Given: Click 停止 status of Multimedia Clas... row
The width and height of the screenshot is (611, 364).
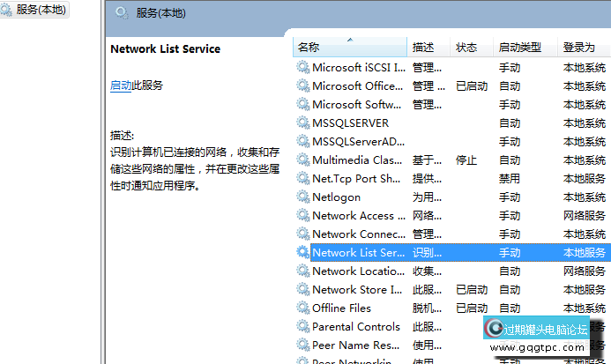Looking at the screenshot, I should point(466,160).
